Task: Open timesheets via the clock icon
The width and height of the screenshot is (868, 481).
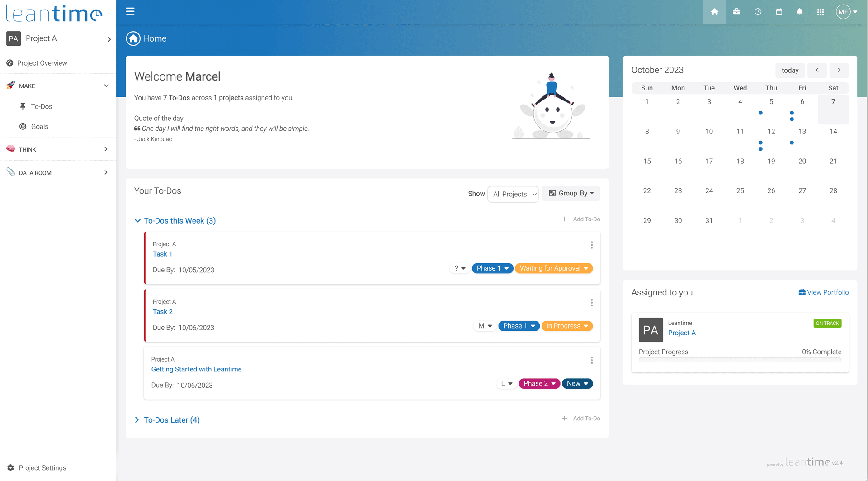Action: click(758, 12)
